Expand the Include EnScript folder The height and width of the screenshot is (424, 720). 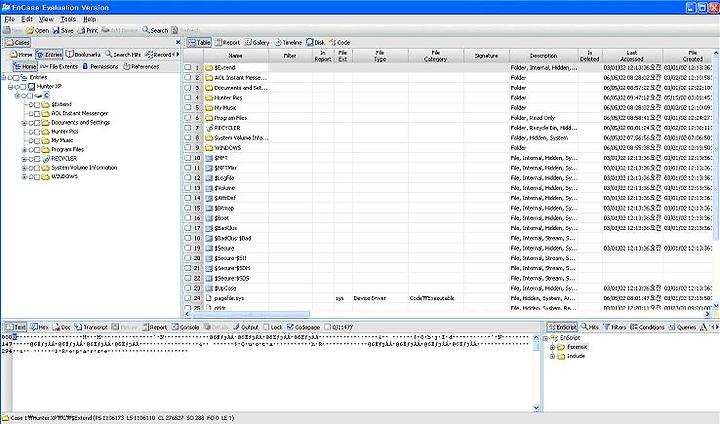click(x=552, y=356)
